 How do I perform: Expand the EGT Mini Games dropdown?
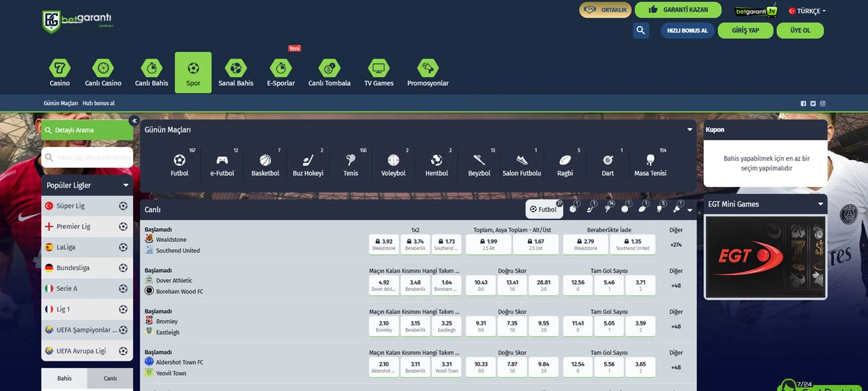tap(820, 204)
